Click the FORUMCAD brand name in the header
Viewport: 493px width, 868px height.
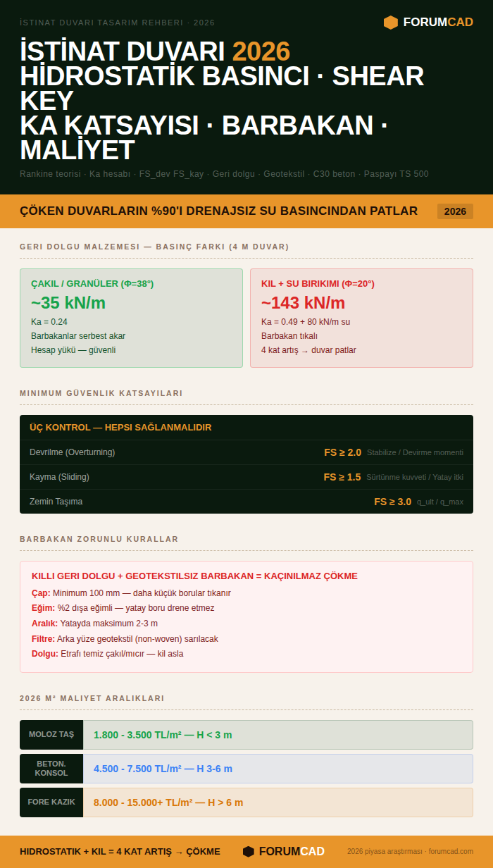(438, 23)
